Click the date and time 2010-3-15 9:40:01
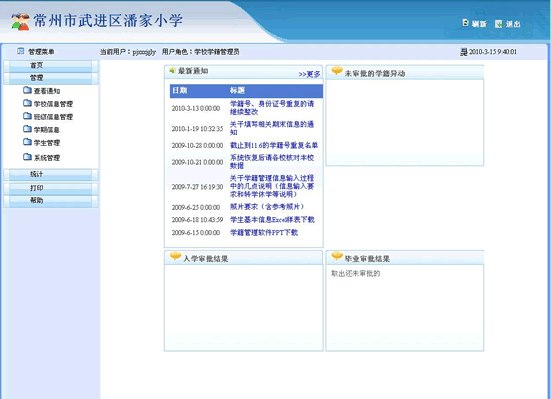Image resolution: width=551 pixels, height=399 pixels. click(493, 52)
